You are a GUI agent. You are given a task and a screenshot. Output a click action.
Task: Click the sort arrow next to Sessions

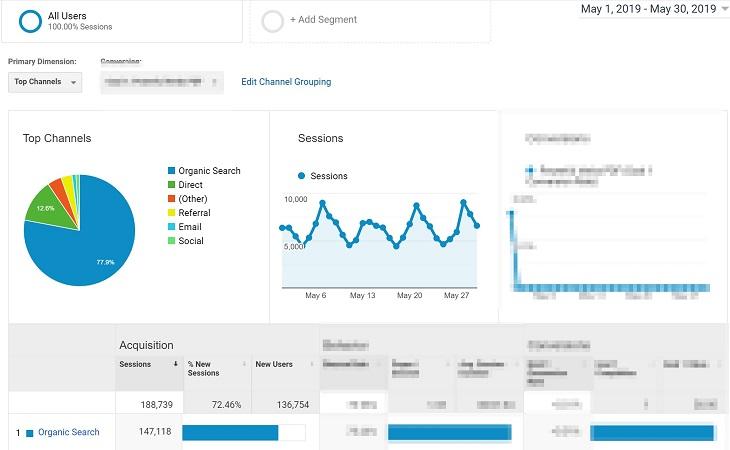point(176,365)
